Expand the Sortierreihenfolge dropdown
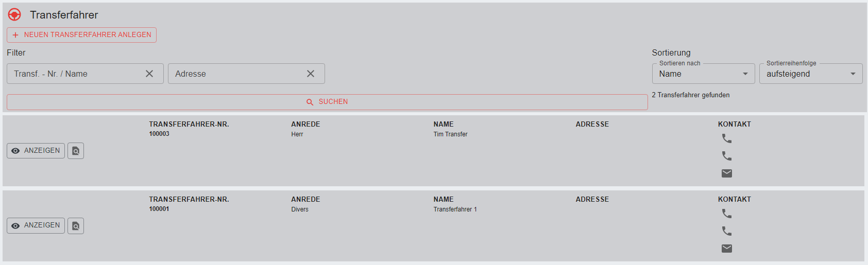 810,74
